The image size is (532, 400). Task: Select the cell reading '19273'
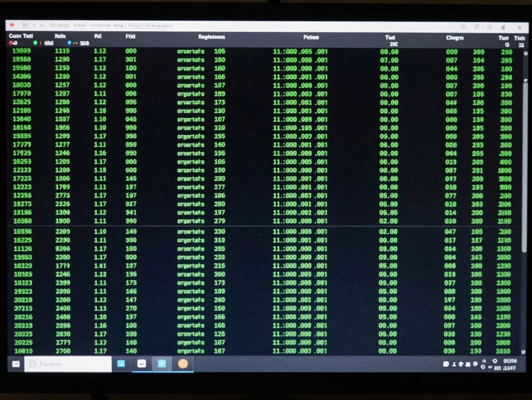pos(22,204)
